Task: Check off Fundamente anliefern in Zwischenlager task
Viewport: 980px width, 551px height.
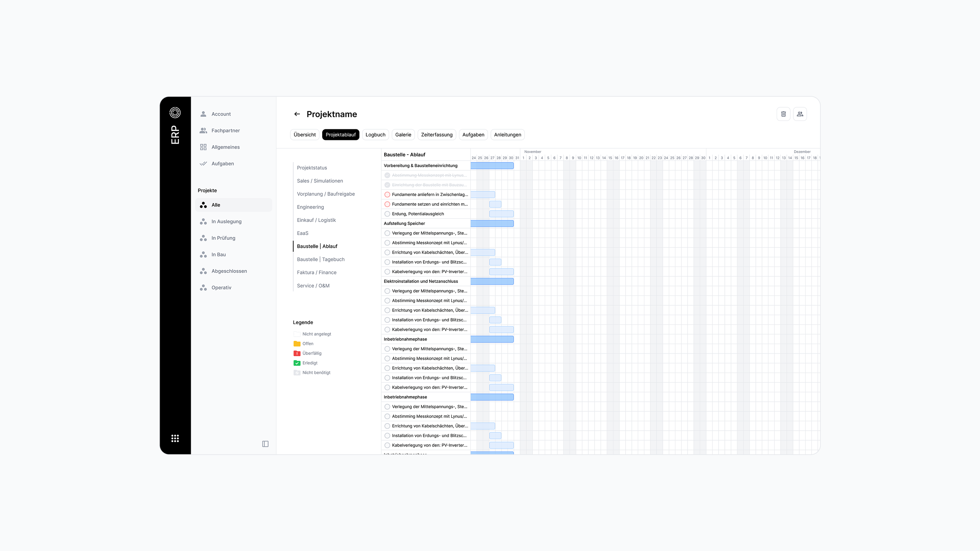Action: tap(387, 195)
